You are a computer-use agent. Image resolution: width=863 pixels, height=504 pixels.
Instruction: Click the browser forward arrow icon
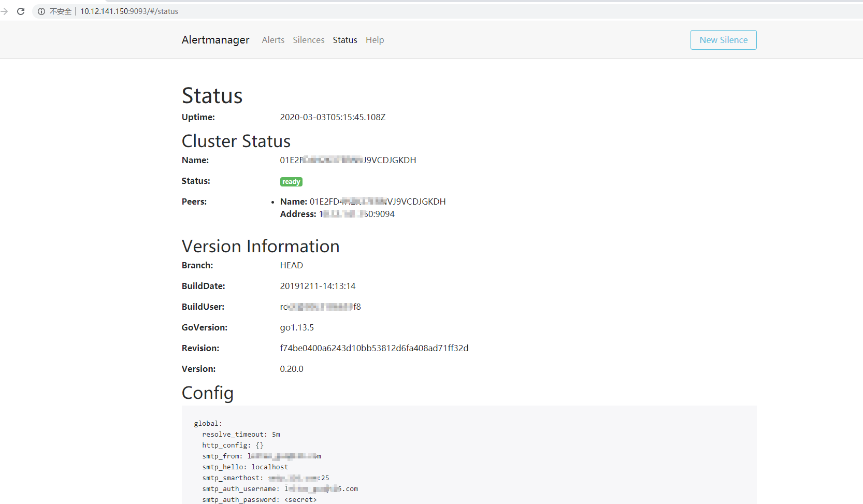[4, 11]
